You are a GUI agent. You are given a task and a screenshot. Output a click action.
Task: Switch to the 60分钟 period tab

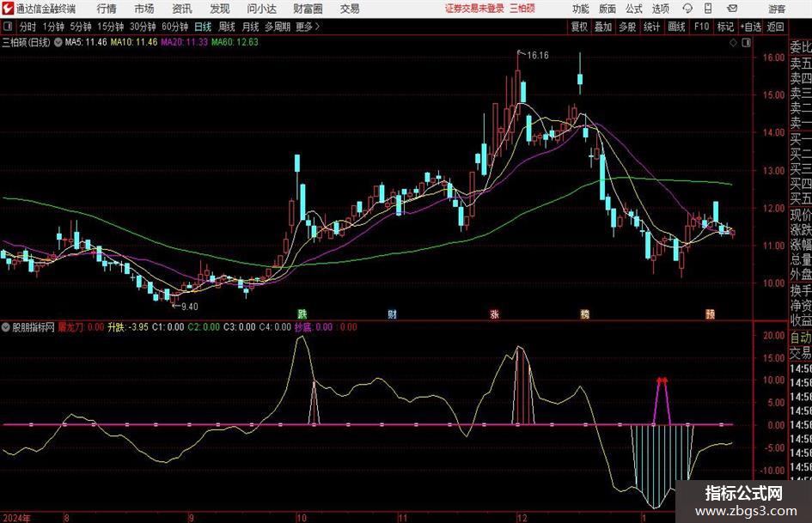coord(175,27)
